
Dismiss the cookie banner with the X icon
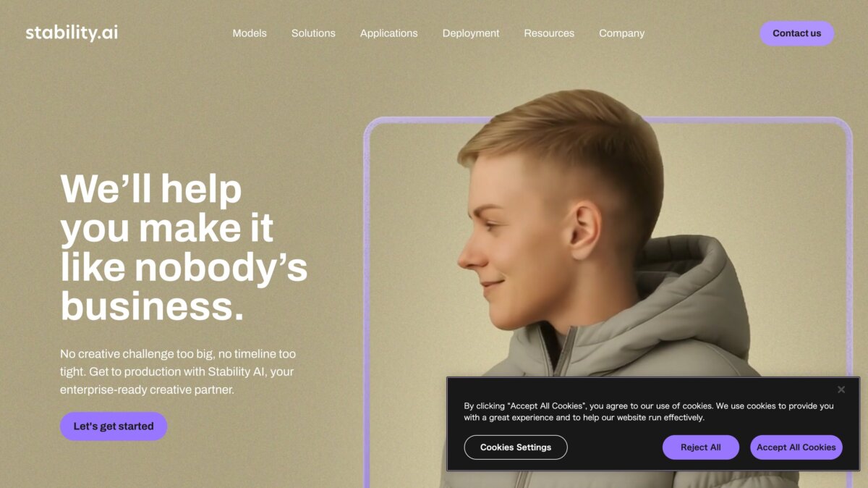click(x=841, y=390)
